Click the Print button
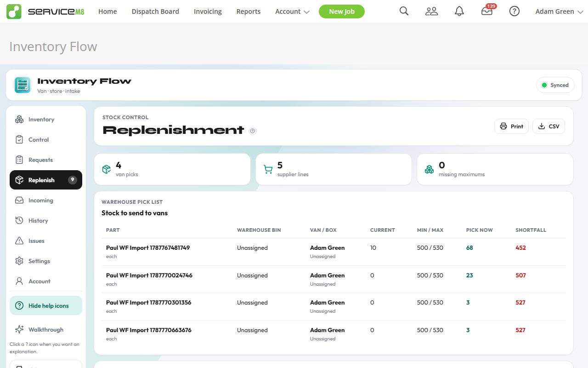 click(x=512, y=126)
